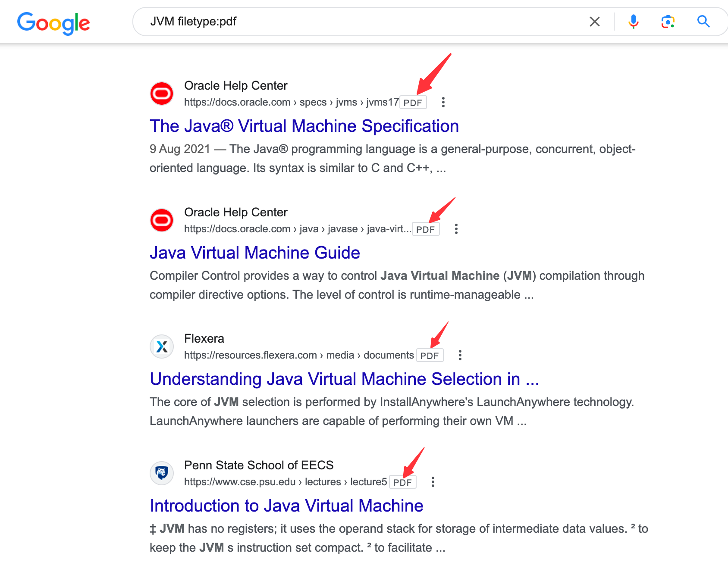Image resolution: width=728 pixels, height=562 pixels.
Task: Click the PDF badge next to jvms17
Action: click(413, 103)
